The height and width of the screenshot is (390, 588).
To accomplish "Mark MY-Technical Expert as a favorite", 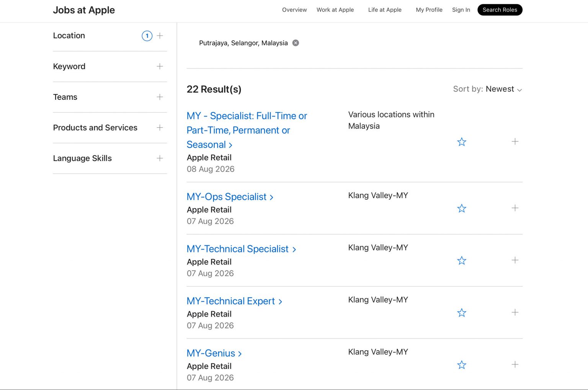I will pyautogui.click(x=462, y=313).
